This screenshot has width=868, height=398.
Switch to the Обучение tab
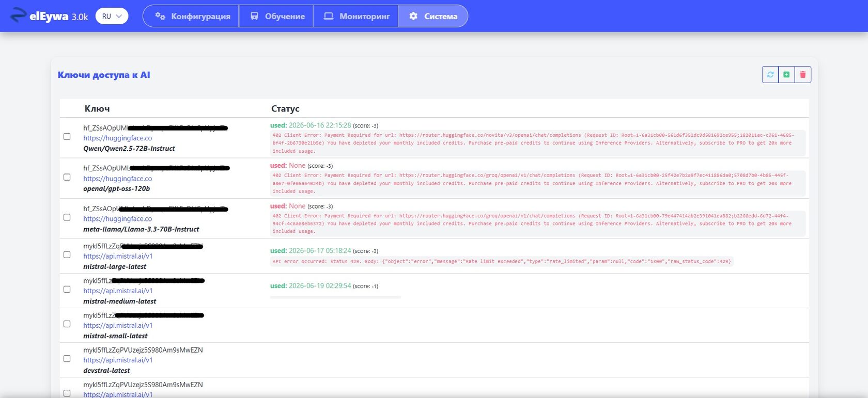point(277,16)
